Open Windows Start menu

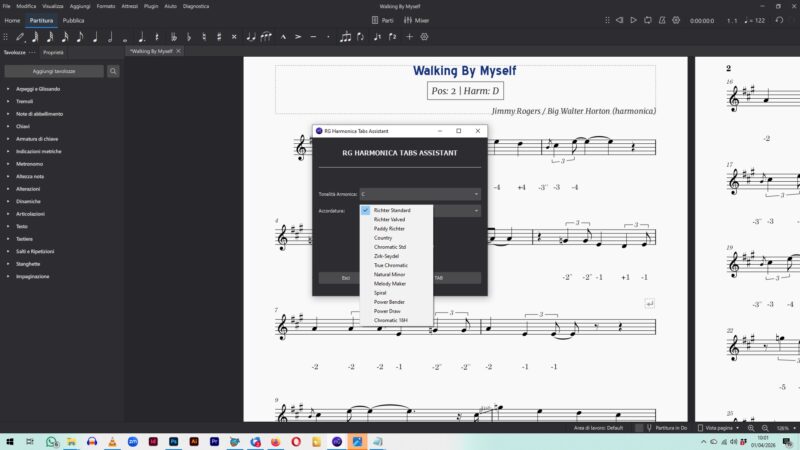click(10, 442)
